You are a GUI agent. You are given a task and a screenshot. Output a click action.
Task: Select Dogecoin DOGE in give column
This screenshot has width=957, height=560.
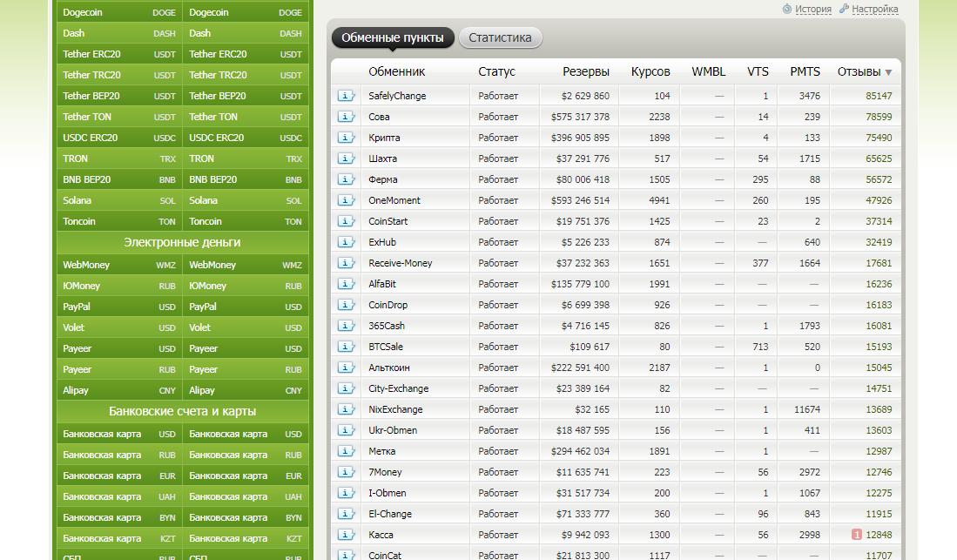pyautogui.click(x=119, y=12)
